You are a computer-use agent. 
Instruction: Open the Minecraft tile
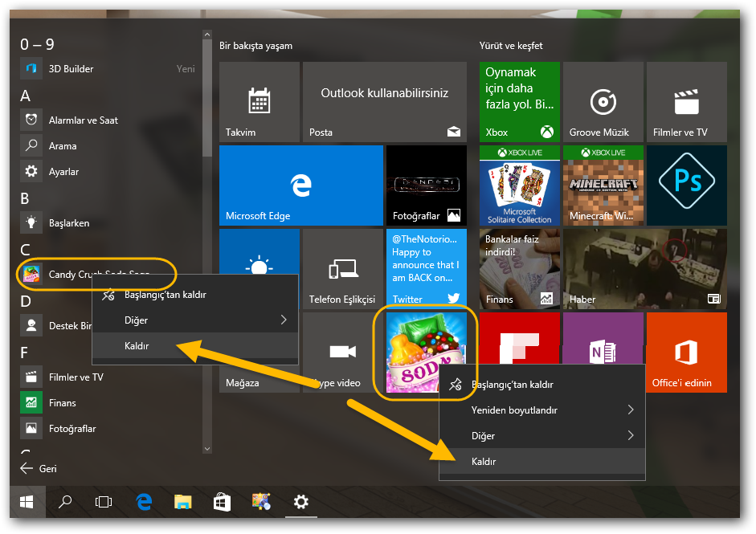point(603,185)
